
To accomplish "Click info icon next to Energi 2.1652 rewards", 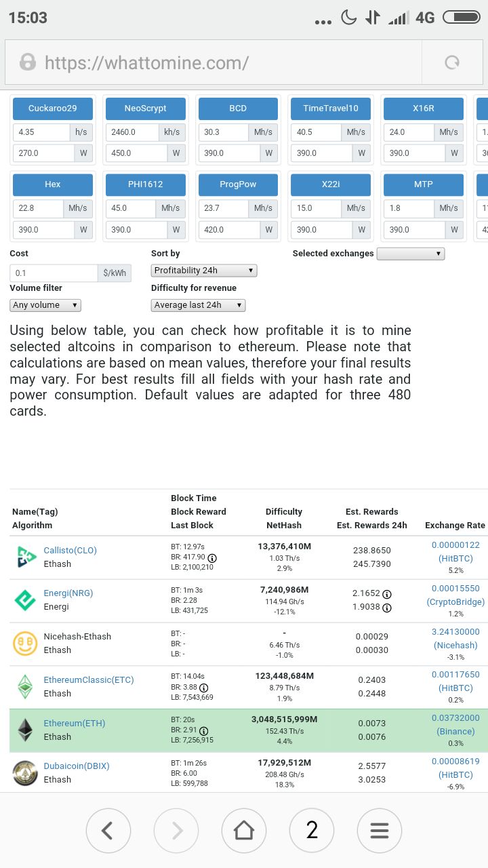I will tap(387, 593).
